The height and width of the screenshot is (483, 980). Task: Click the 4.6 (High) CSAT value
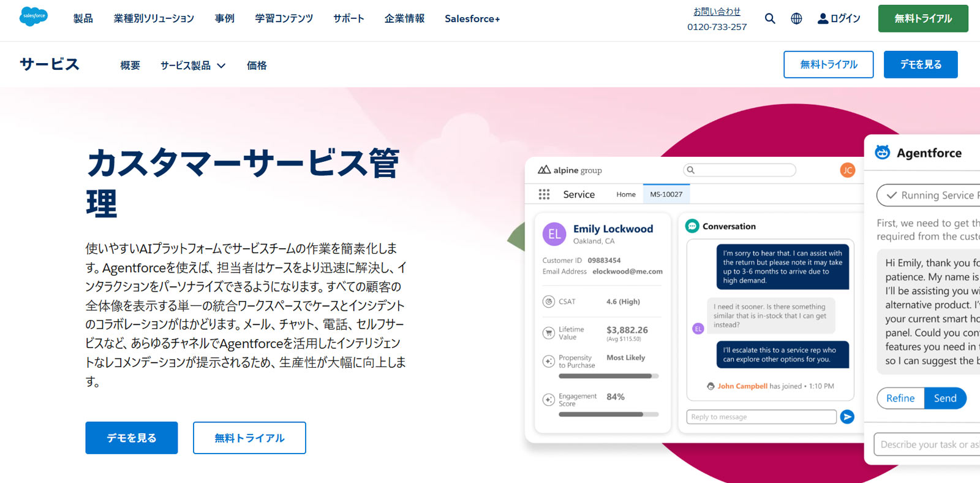point(623,302)
